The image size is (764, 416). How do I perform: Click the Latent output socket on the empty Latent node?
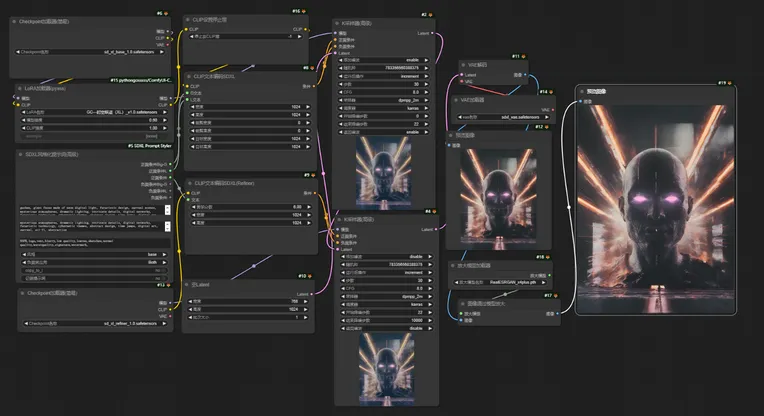pyautogui.click(x=313, y=294)
